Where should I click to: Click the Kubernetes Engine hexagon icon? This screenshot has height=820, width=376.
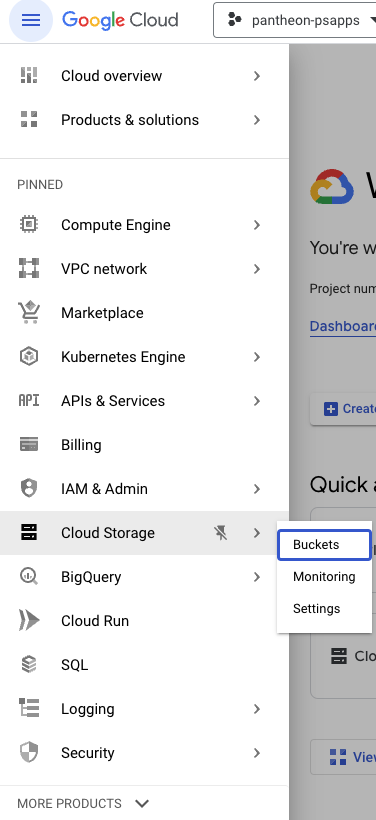point(29,357)
